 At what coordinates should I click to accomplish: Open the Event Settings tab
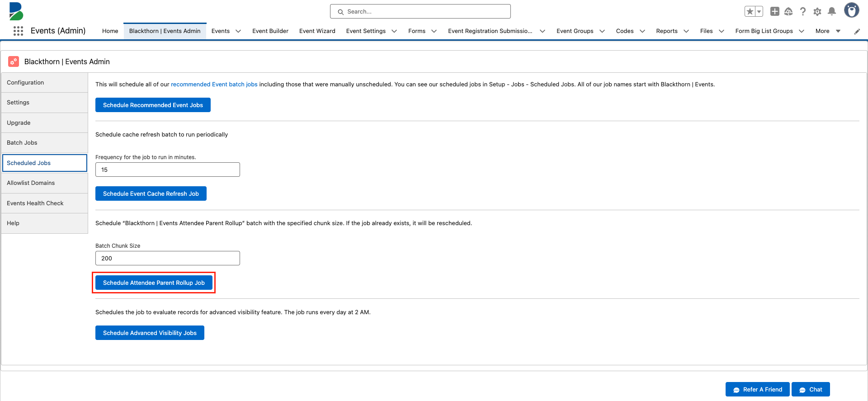366,31
